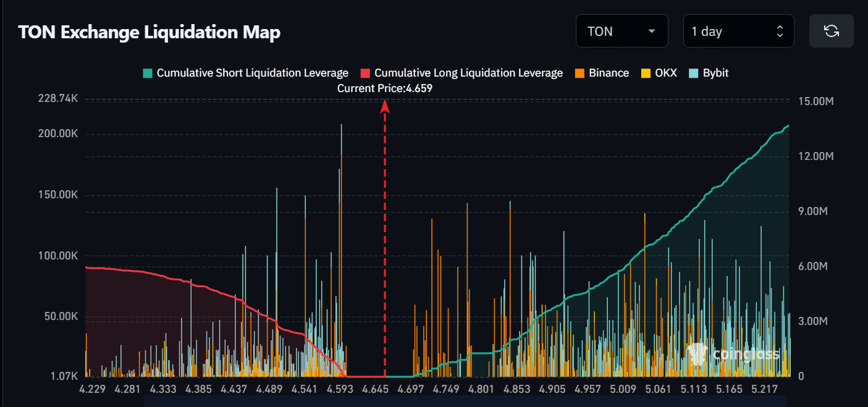
Task: Click the 4.541 price axis label
Action: (x=304, y=389)
